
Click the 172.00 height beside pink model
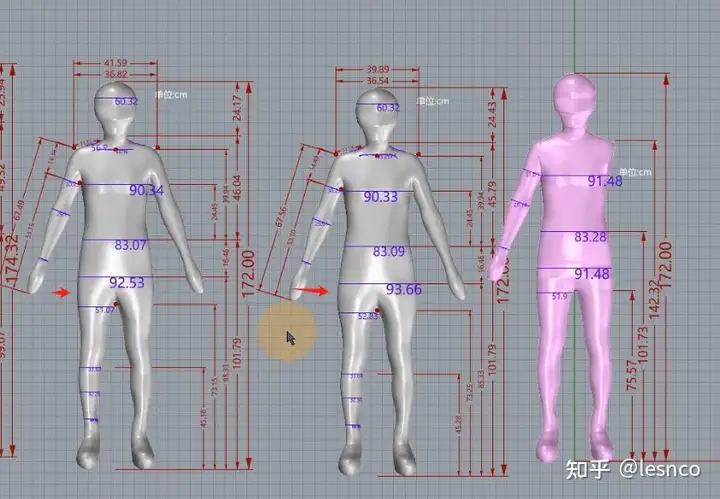pyautogui.click(x=665, y=265)
